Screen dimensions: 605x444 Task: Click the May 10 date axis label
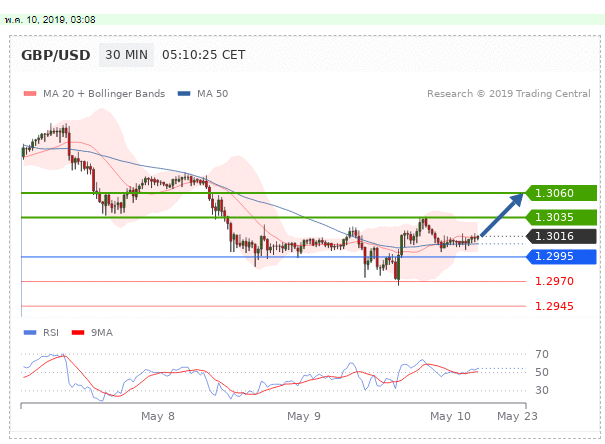pos(450,416)
